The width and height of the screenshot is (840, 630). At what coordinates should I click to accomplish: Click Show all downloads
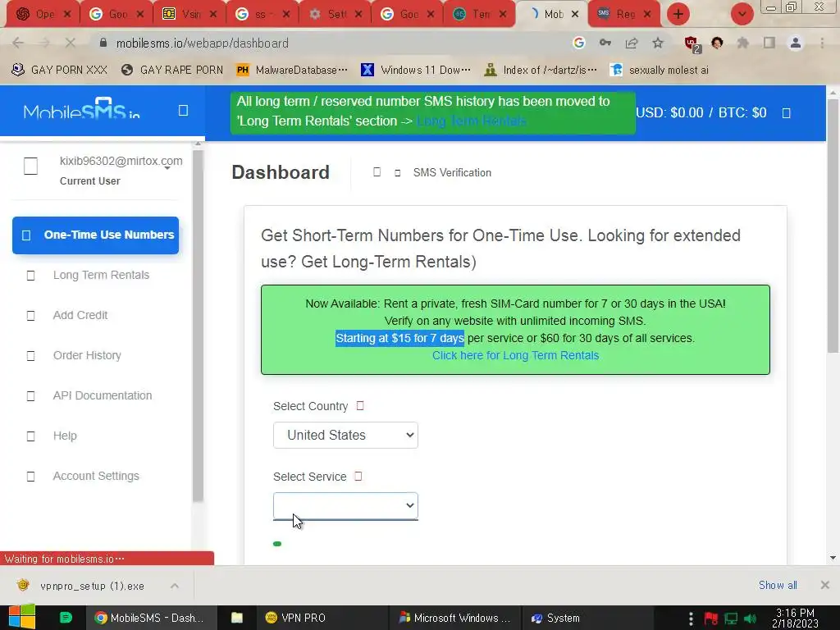(778, 585)
